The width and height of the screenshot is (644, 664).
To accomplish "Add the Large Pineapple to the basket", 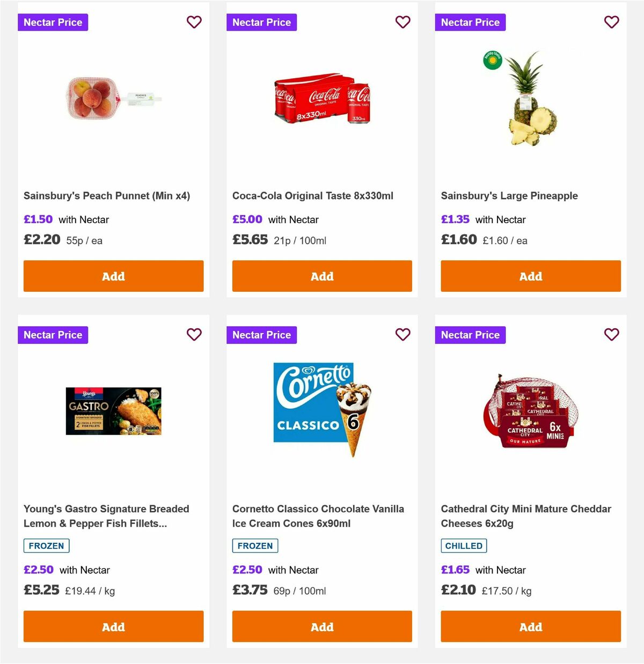I will (530, 276).
